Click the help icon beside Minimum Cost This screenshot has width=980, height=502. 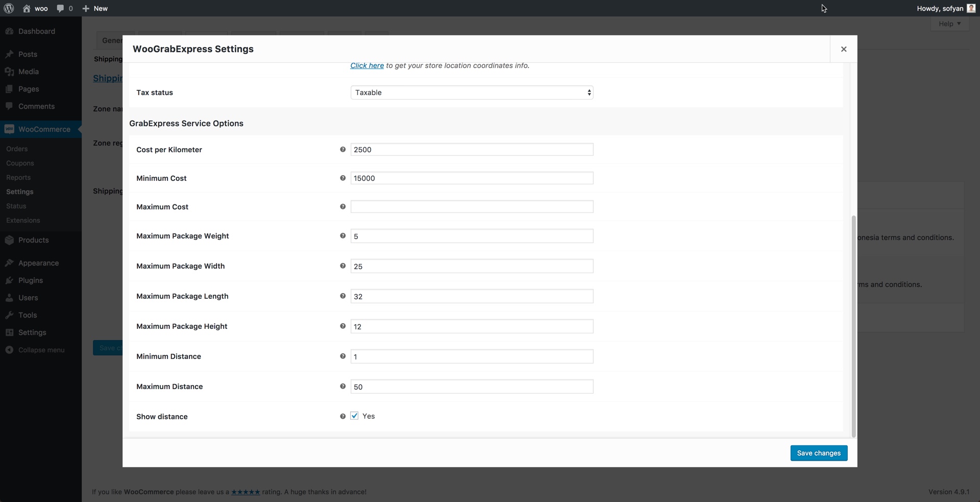(343, 178)
